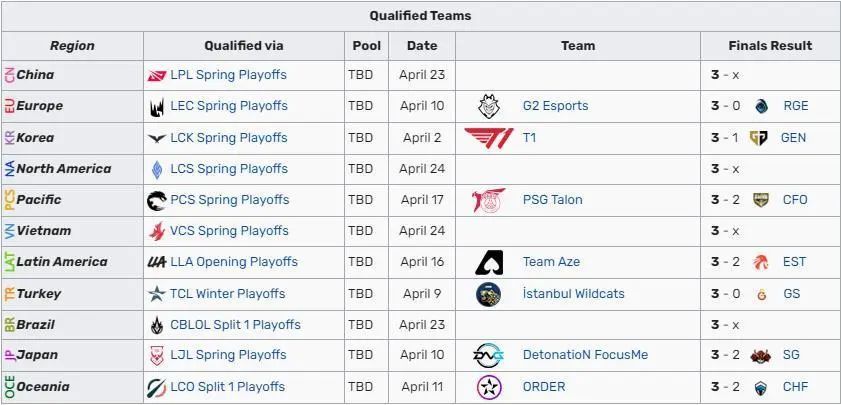Click the GEN runner-up team logo
841x405 pixels.
[759, 138]
